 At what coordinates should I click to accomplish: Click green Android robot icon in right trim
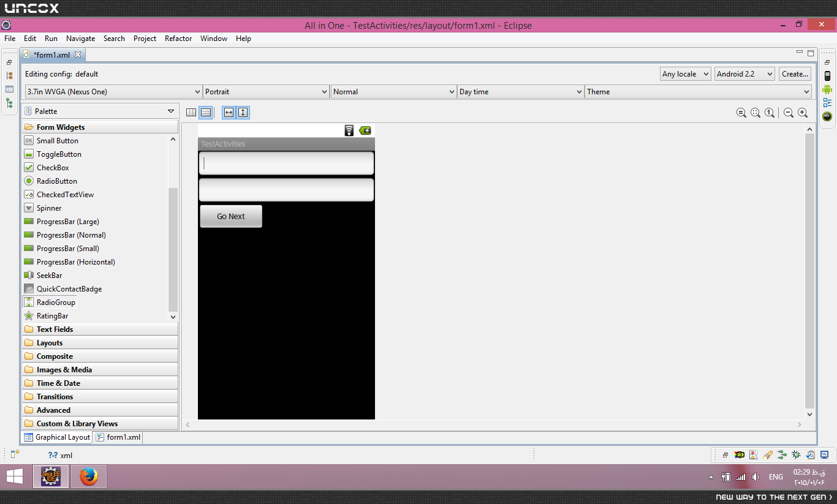click(827, 89)
